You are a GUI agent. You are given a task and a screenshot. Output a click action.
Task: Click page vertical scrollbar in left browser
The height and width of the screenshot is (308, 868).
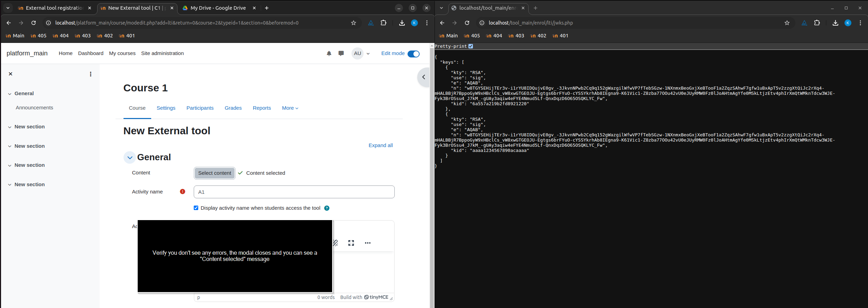[432, 176]
